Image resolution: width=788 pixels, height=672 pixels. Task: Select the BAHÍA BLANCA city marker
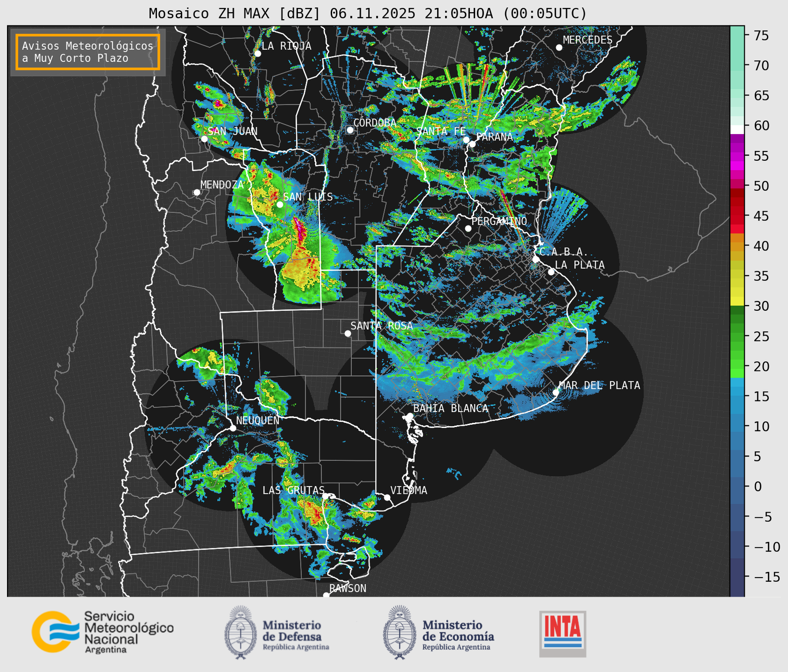(x=410, y=416)
